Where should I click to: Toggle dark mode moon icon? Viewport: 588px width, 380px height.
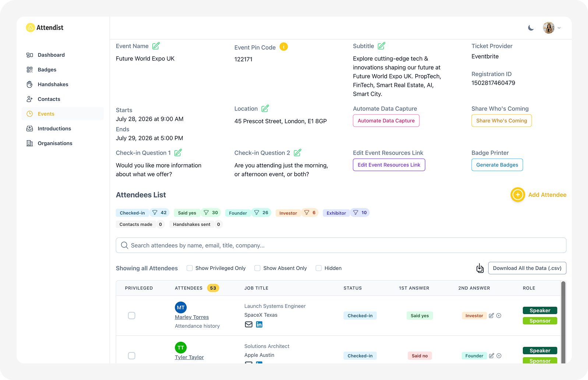click(531, 28)
